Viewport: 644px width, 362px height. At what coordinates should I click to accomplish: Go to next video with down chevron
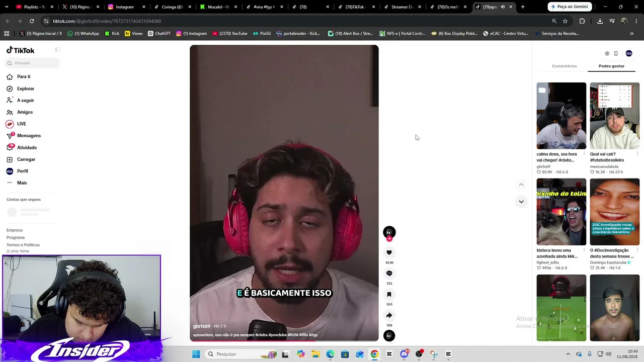(521, 202)
